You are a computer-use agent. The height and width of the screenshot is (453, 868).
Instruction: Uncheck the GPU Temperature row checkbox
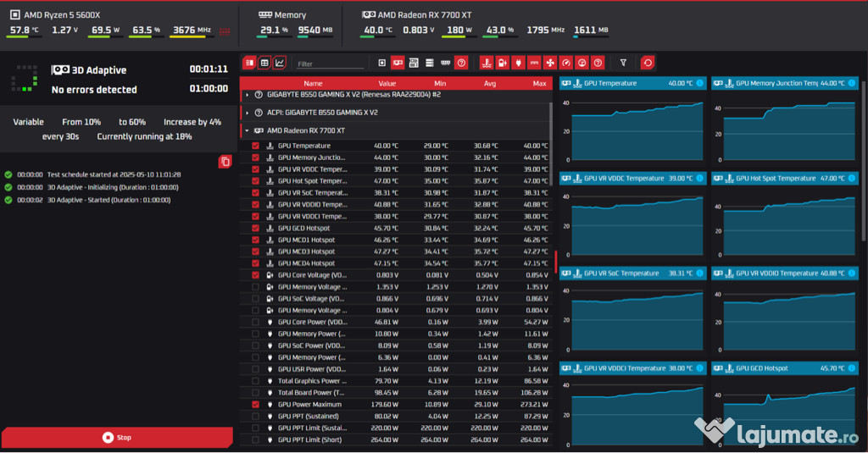click(x=255, y=146)
